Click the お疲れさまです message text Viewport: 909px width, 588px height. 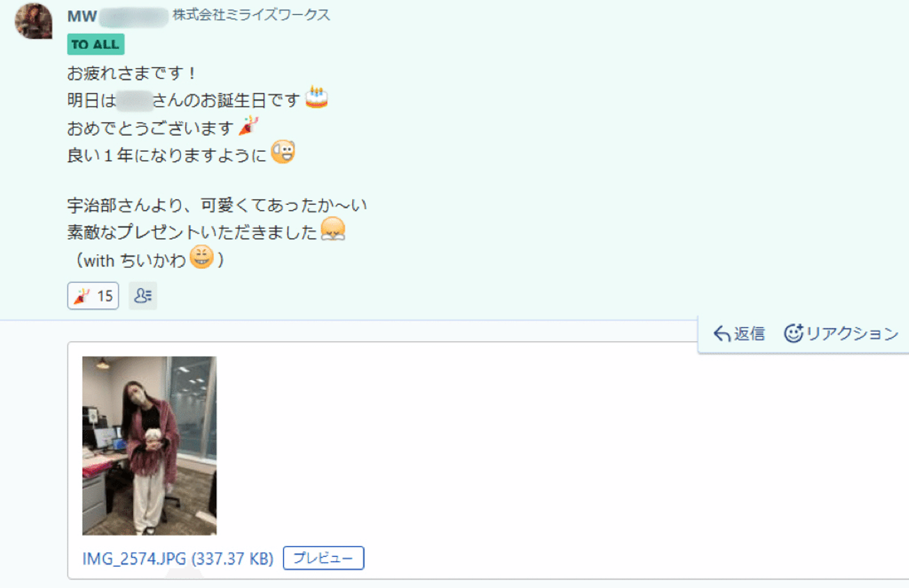click(x=131, y=73)
